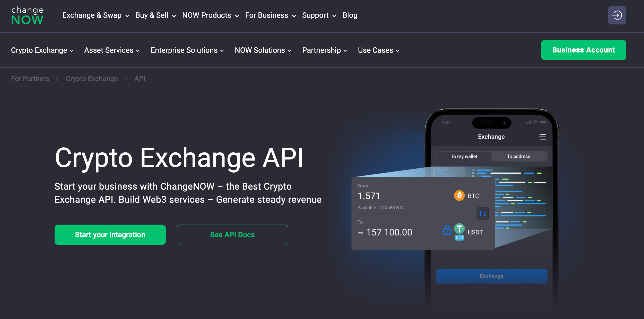Click the ETH network badge
Viewport: 644px width, 319px height.
coord(459,237)
